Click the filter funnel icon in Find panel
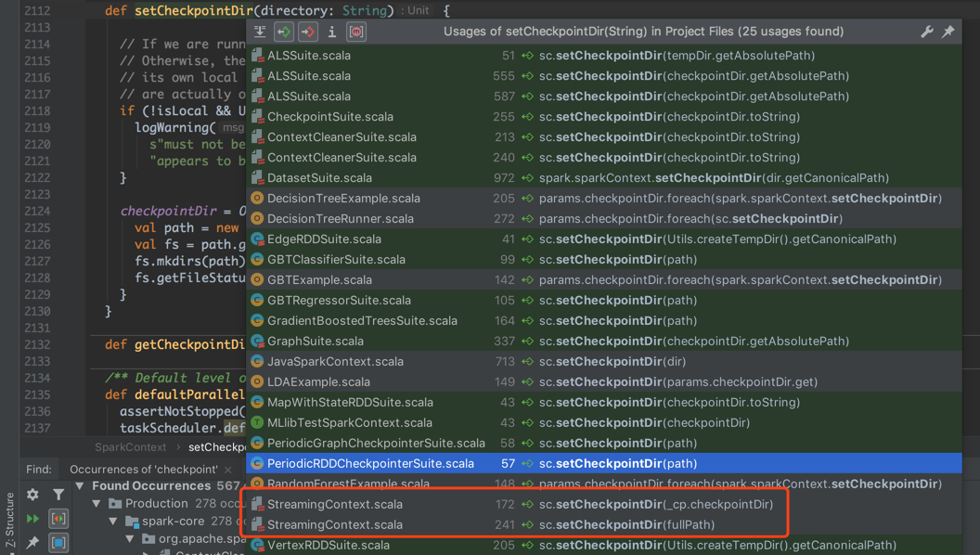980x555 pixels. (58, 495)
